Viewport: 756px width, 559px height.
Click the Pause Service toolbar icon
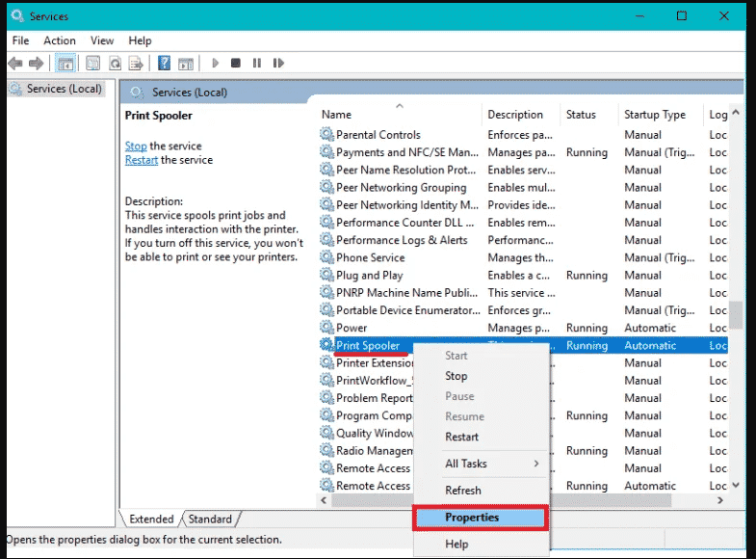pyautogui.click(x=257, y=64)
